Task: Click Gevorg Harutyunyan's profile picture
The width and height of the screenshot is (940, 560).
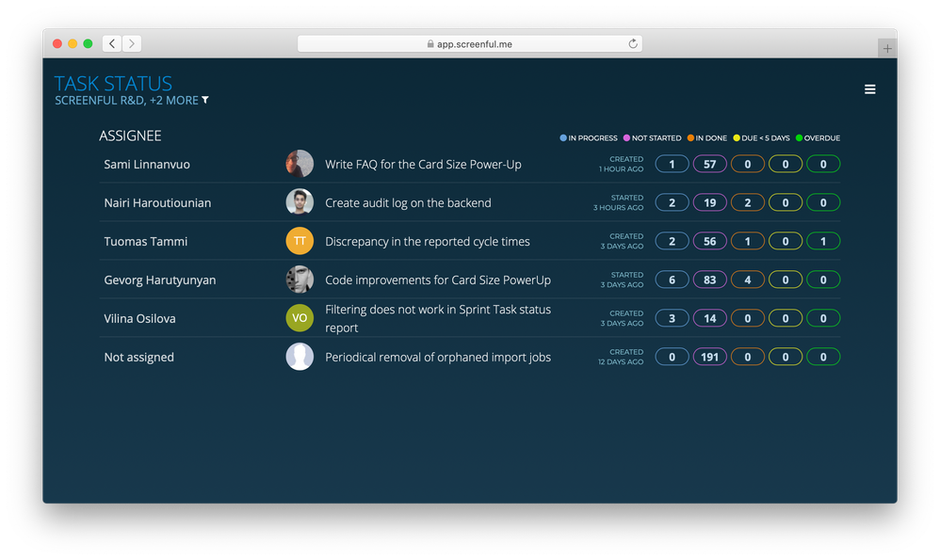Action: 300,280
